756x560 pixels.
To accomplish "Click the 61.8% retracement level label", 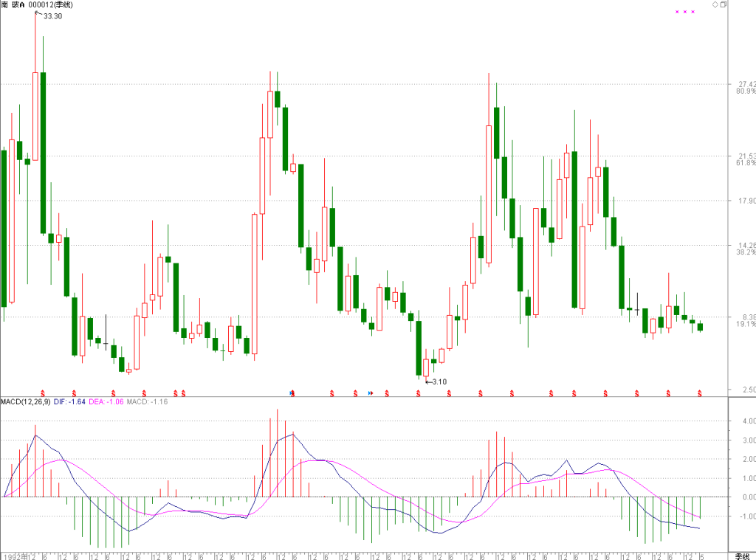I will pyautogui.click(x=746, y=163).
